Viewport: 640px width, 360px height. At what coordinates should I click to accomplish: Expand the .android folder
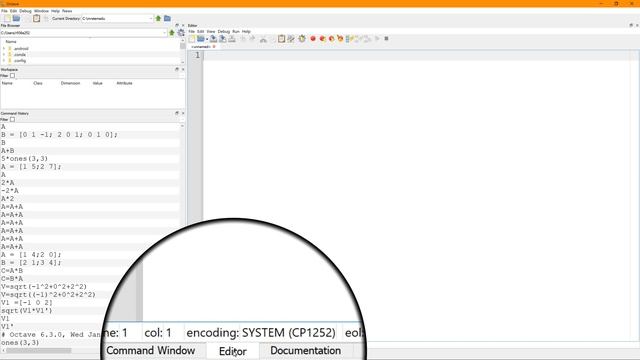pos(4,49)
